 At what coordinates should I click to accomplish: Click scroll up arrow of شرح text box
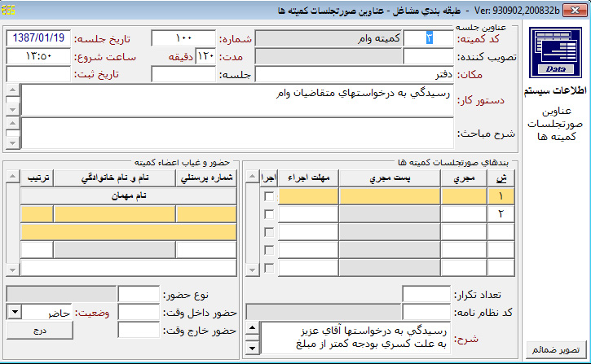[x=254, y=328]
